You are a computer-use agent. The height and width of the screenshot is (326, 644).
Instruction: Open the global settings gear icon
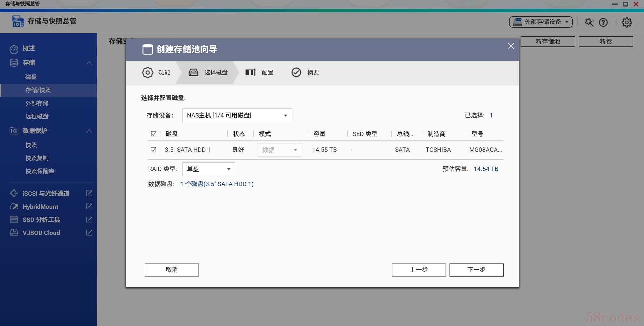[x=627, y=22]
